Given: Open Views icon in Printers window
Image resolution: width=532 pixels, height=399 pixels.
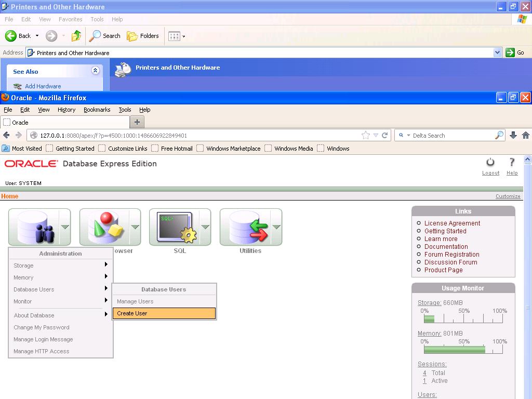Looking at the screenshot, I should click(x=175, y=36).
